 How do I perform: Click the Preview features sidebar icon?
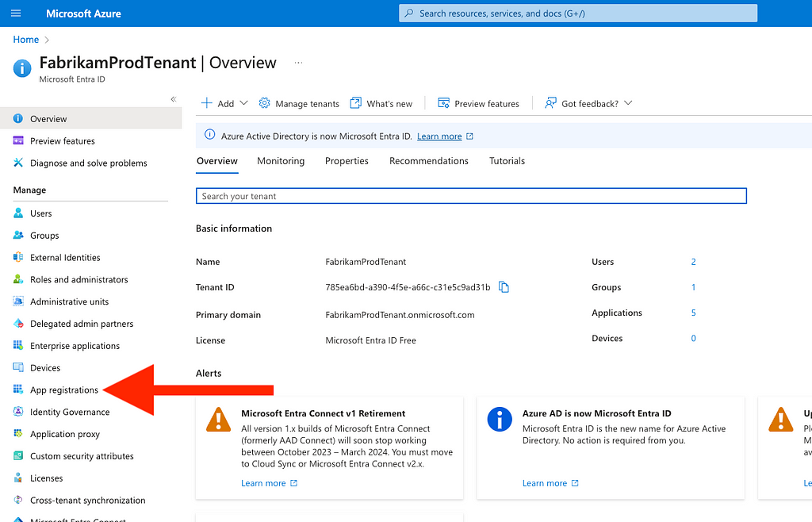point(18,140)
